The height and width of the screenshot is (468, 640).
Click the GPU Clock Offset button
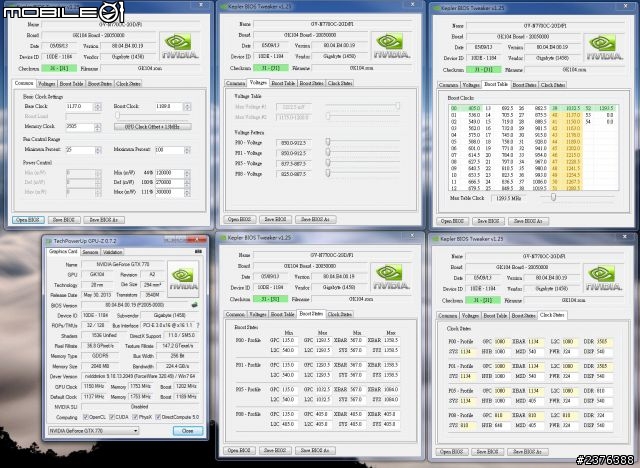point(153,127)
